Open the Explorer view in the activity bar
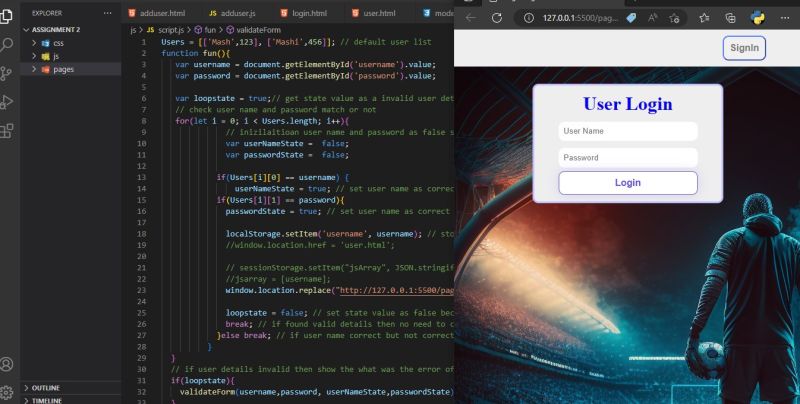Viewport: 800px width, 404px height. tap(7, 15)
